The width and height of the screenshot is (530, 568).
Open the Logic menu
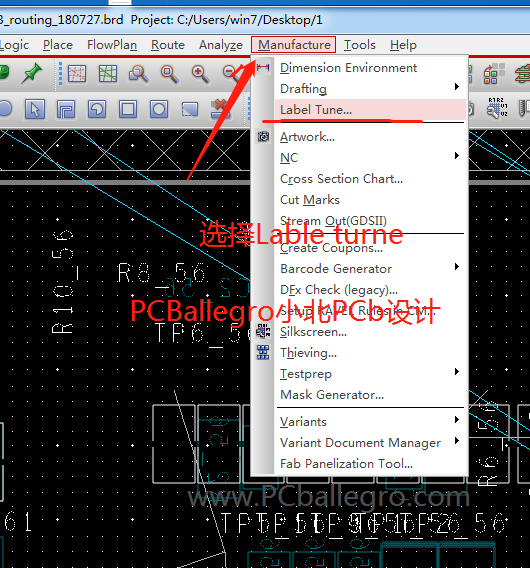coord(14,45)
